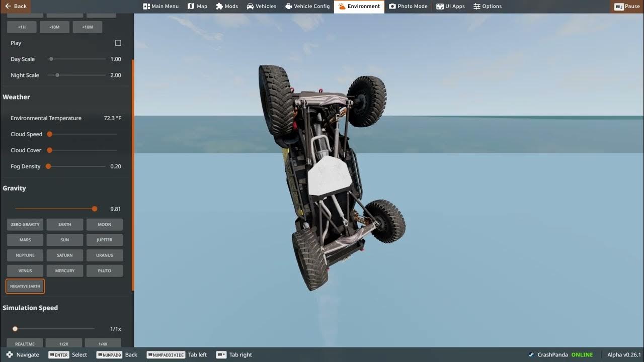This screenshot has height=362, width=644.
Task: Adjust the Night Scale slider
Action: click(77, 75)
